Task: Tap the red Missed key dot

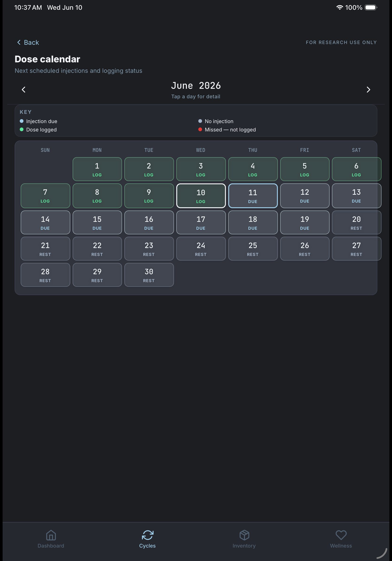Action: click(x=200, y=129)
